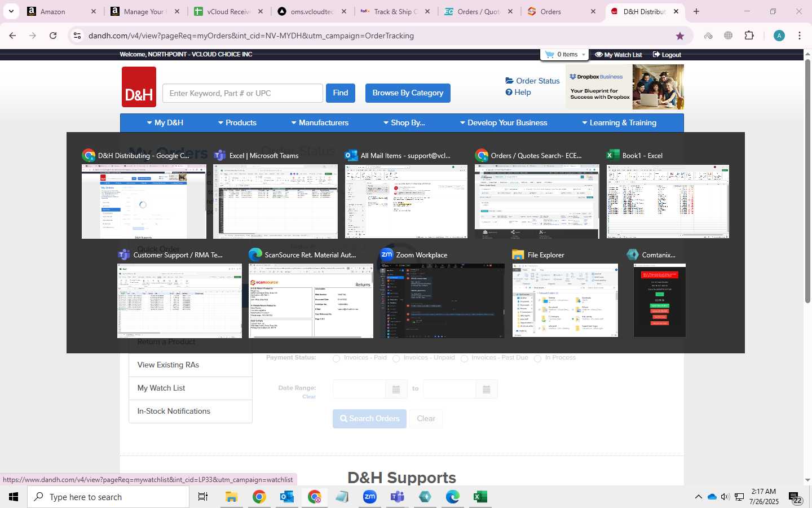The width and height of the screenshot is (812, 508).
Task: Click the D&H red logo
Action: coord(139,87)
